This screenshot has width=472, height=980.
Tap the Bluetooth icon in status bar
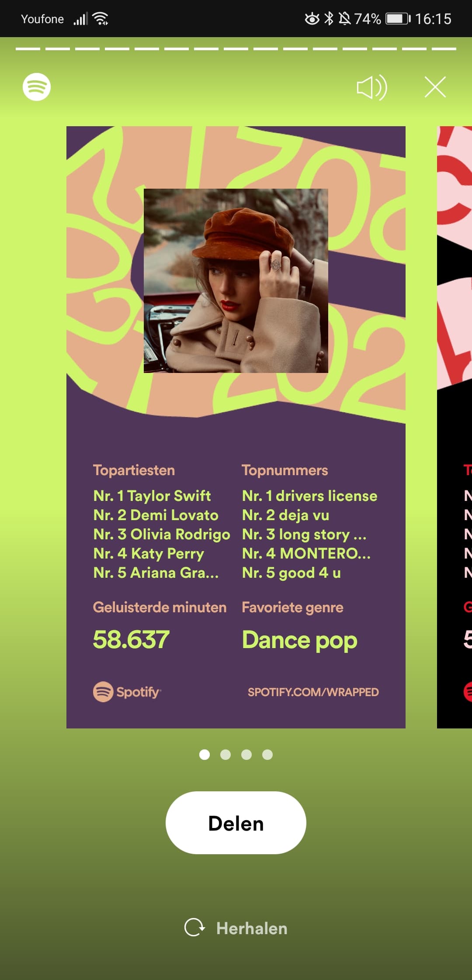point(329,18)
